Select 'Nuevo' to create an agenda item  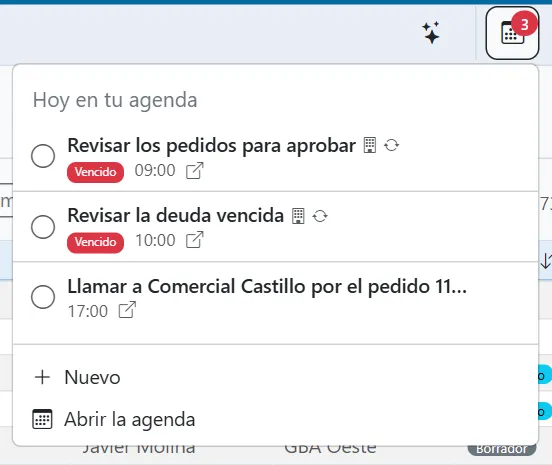click(92, 377)
